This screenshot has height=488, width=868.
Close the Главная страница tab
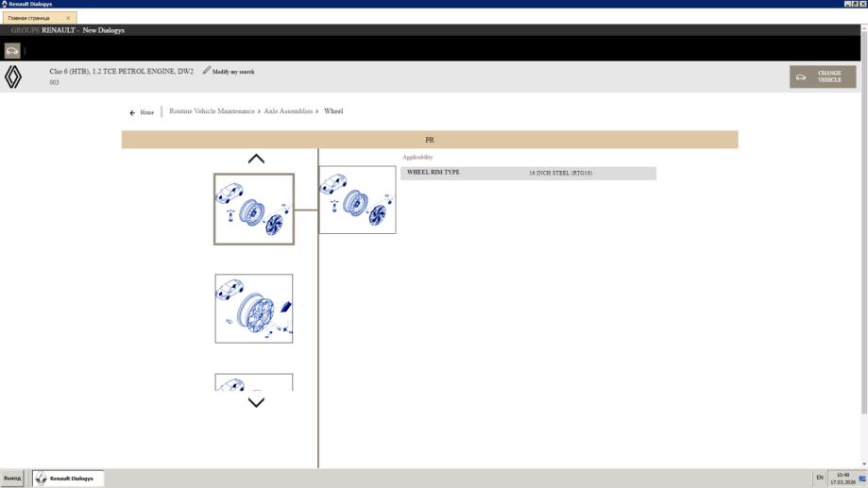pos(68,18)
